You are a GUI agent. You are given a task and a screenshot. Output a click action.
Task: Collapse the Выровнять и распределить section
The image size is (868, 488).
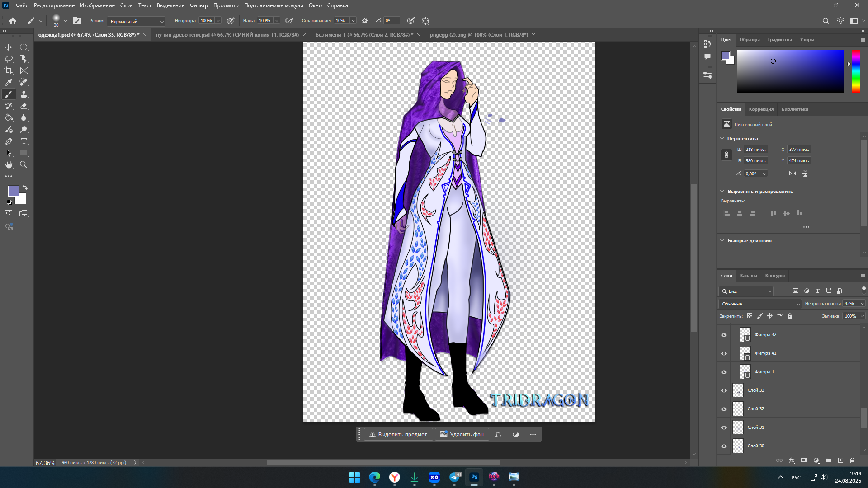coord(722,191)
